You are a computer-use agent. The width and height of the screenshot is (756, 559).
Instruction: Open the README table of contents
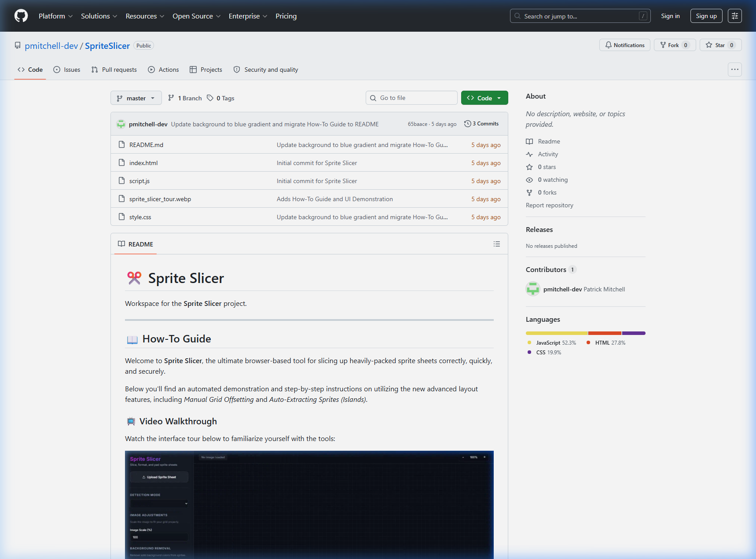pyautogui.click(x=496, y=244)
